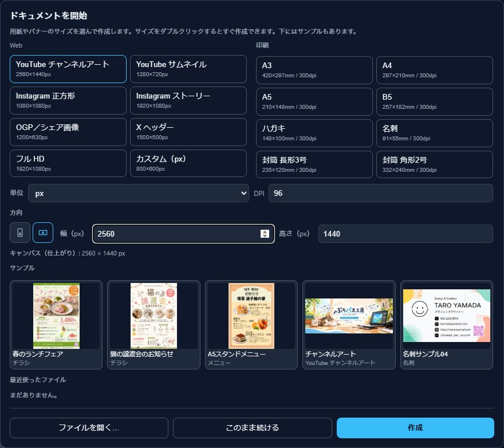Click the サンプル section heading
504x448 pixels.
click(22, 268)
